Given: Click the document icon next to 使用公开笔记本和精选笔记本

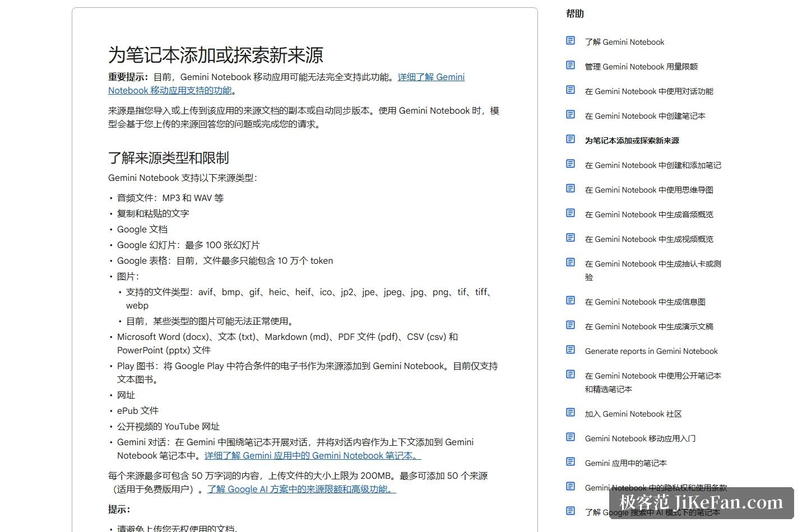Looking at the screenshot, I should [571, 374].
